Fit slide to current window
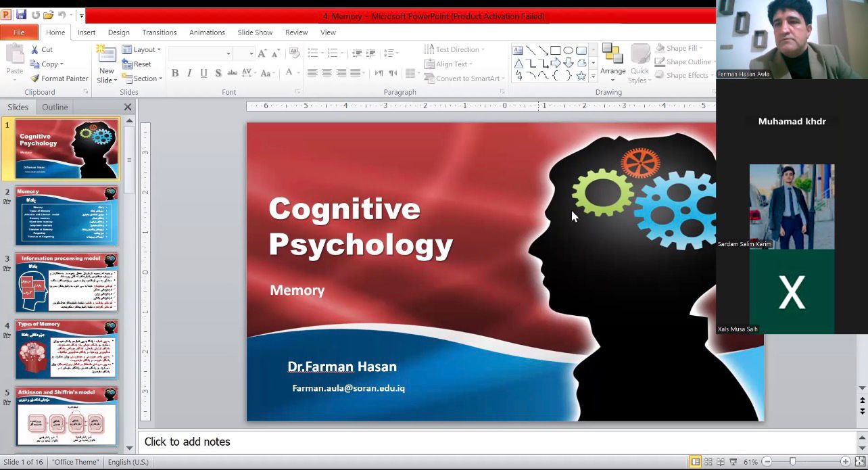 click(x=859, y=462)
